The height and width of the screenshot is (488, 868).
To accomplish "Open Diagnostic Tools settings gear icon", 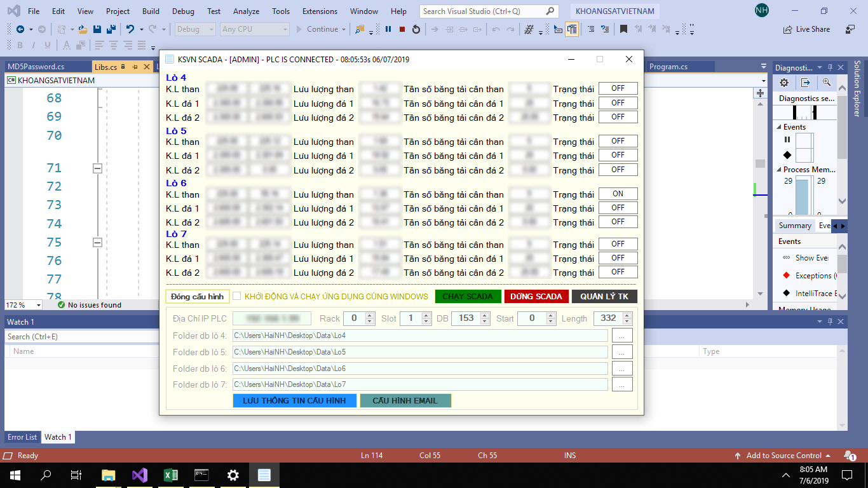I will click(784, 83).
